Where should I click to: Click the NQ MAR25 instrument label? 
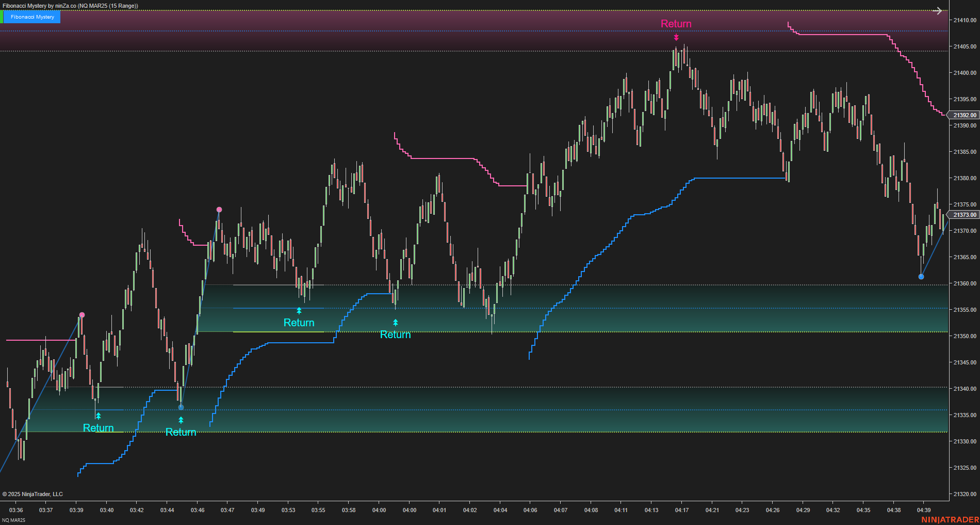[13, 520]
